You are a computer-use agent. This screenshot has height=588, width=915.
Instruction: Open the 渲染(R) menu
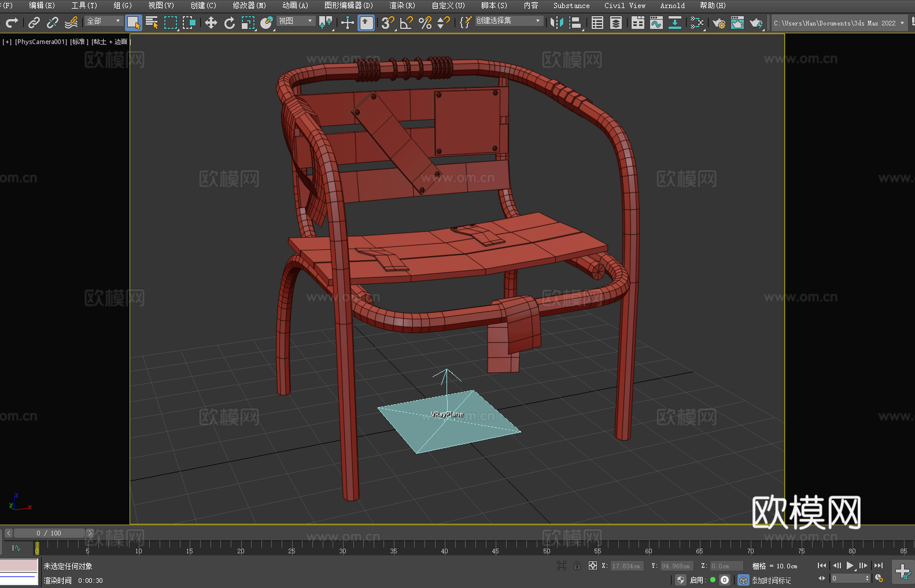[402, 5]
